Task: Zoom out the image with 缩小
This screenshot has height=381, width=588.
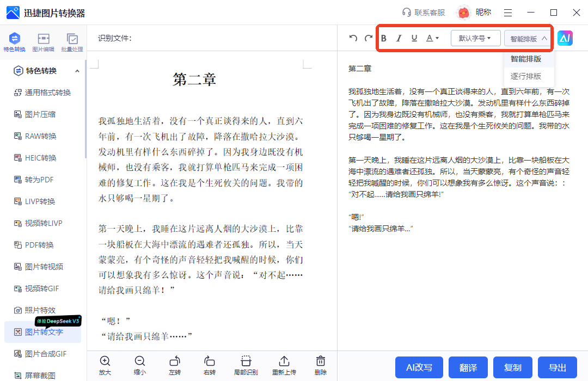Action: tap(140, 366)
